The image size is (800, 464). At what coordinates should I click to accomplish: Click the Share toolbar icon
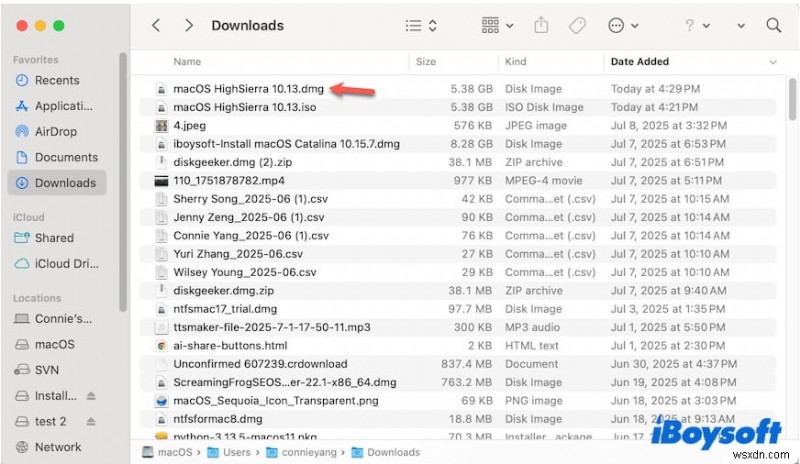tap(541, 25)
